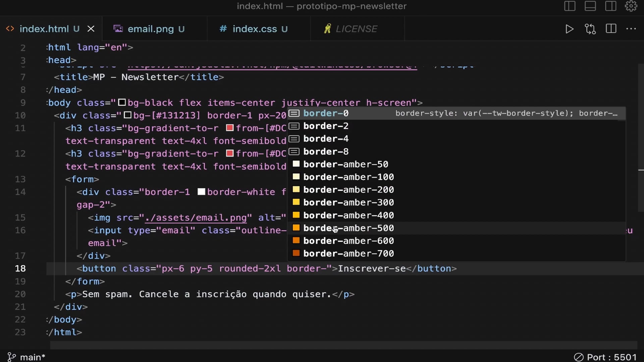644x362 pixels.
Task: Close the index.html tab
Action: 91,29
